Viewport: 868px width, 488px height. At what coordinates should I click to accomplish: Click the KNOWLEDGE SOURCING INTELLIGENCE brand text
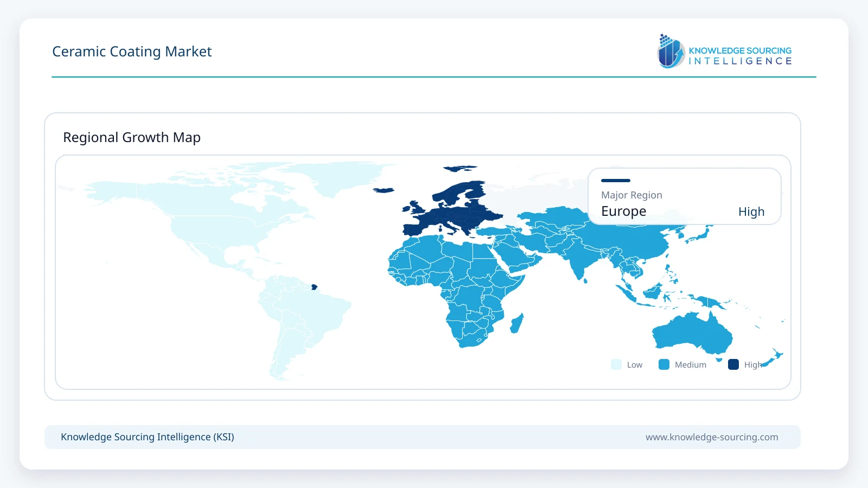[740, 56]
